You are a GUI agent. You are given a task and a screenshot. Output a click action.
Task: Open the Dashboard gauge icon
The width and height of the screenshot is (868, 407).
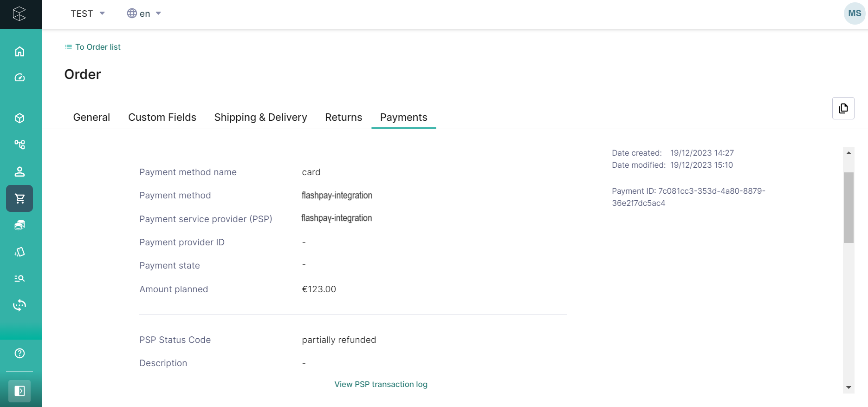click(19, 78)
